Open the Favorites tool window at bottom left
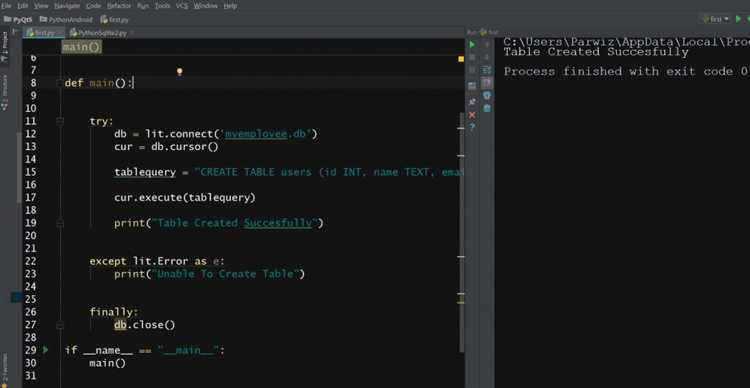750x388 pixels. (x=5, y=369)
